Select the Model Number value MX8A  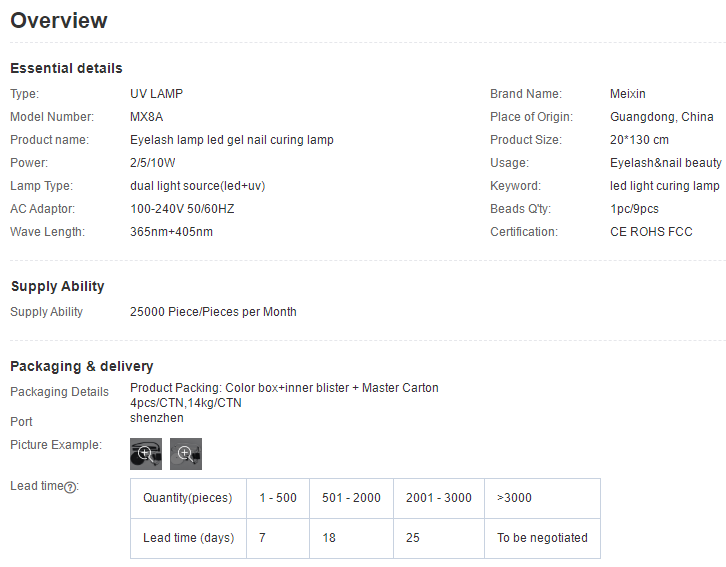pos(147,117)
